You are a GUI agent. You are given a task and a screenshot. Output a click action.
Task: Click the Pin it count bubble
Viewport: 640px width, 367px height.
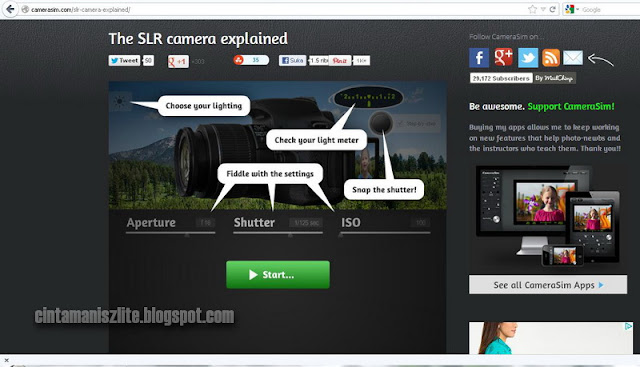pos(361,60)
